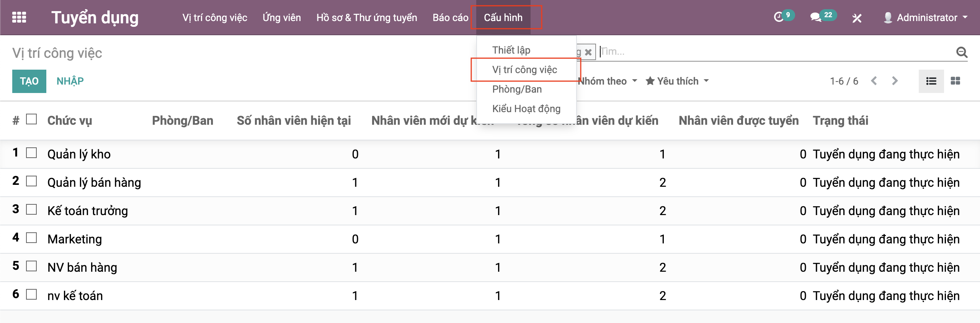Click the debug tools wrench icon
Viewport: 980px width, 323px height.
pos(857,18)
